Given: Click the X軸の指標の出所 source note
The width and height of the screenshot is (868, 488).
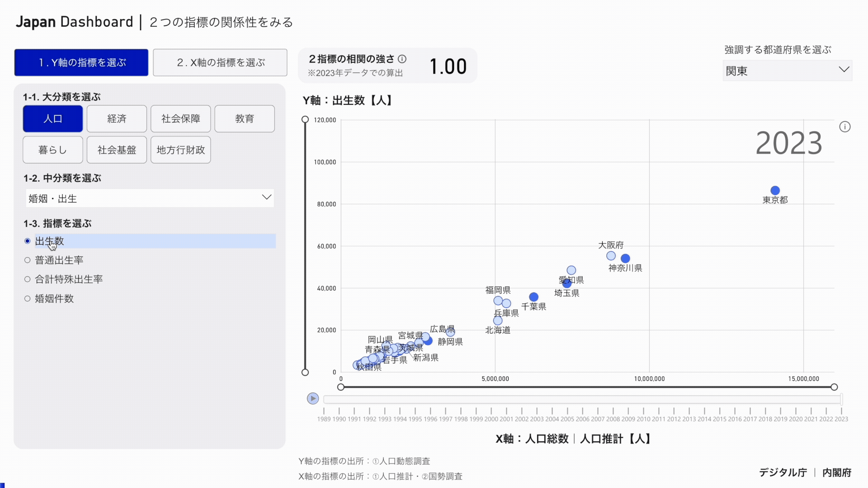Looking at the screenshot, I should [380, 476].
